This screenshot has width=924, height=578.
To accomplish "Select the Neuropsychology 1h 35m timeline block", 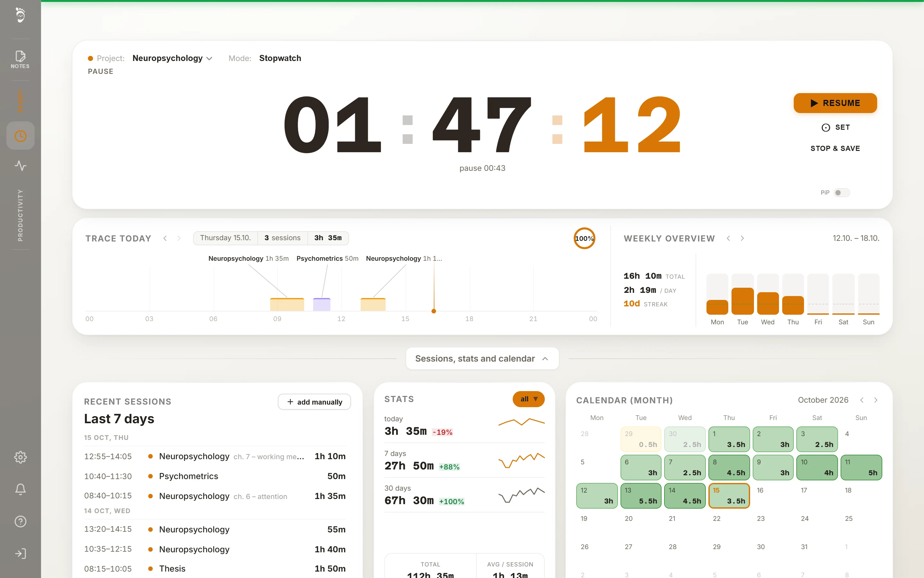I will [x=287, y=304].
